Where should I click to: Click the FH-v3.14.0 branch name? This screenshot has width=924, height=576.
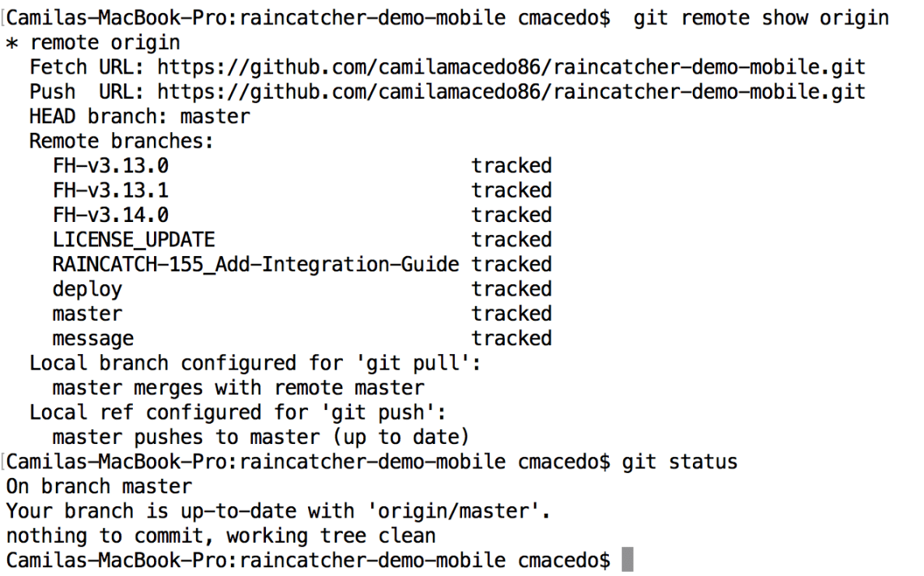pyautogui.click(x=111, y=215)
